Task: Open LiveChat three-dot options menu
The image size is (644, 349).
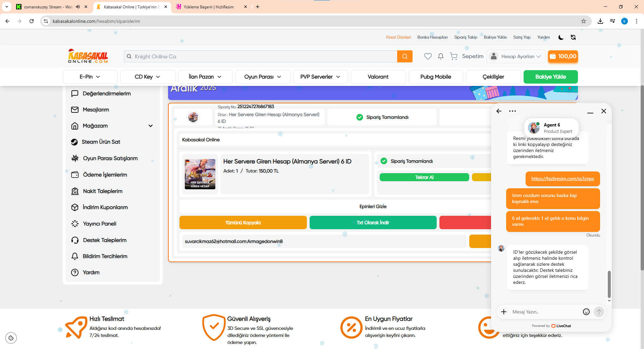Action: 513,111
